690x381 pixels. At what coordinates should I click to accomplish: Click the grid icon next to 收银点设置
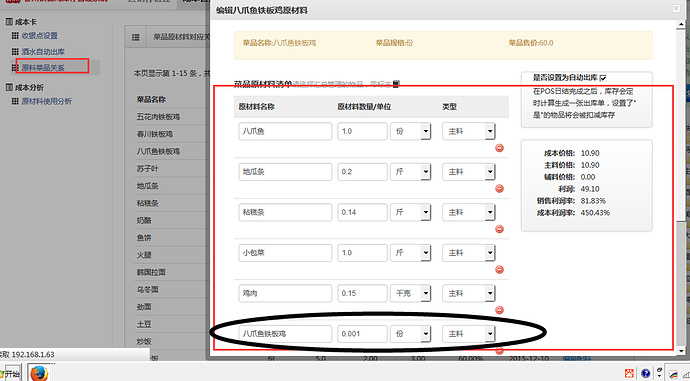pyautogui.click(x=15, y=36)
